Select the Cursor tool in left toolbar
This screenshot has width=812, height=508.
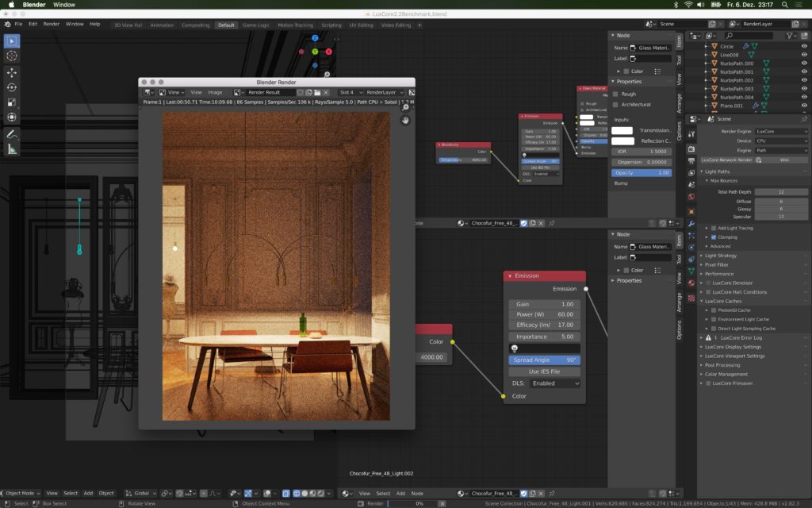pyautogui.click(x=11, y=56)
